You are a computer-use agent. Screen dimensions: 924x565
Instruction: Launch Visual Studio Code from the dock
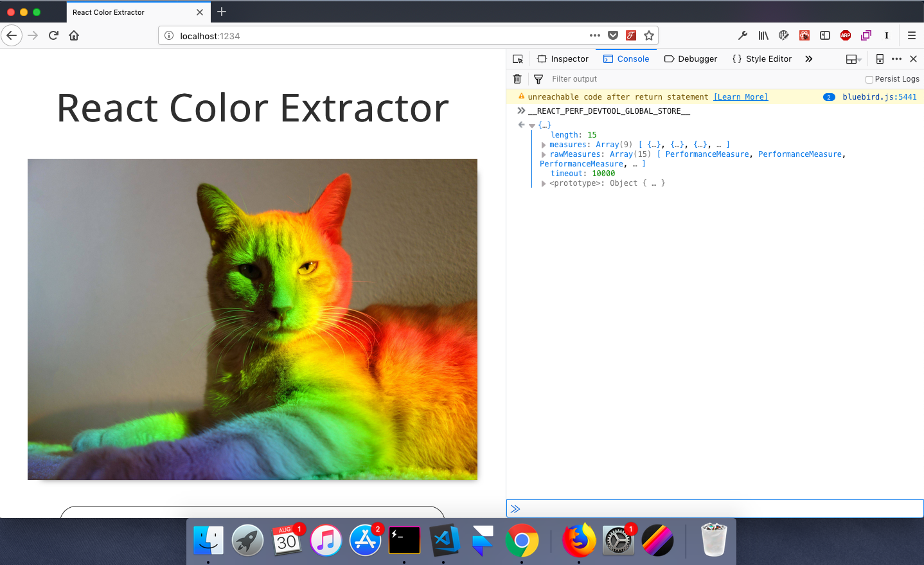[445, 540]
